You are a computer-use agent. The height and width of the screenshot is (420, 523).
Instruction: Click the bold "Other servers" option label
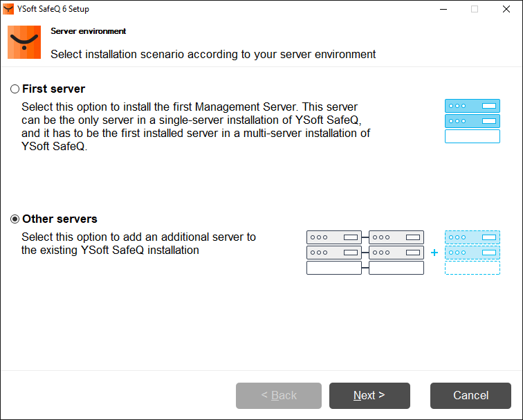(59, 219)
